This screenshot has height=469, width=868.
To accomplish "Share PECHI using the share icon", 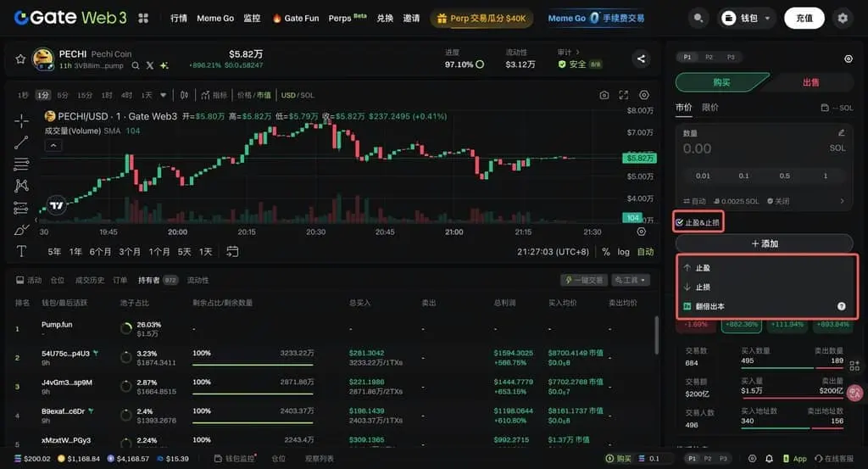I will pos(641,59).
